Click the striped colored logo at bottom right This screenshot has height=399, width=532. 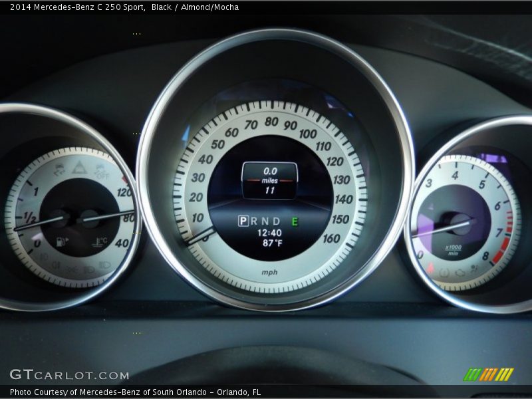pos(489,374)
